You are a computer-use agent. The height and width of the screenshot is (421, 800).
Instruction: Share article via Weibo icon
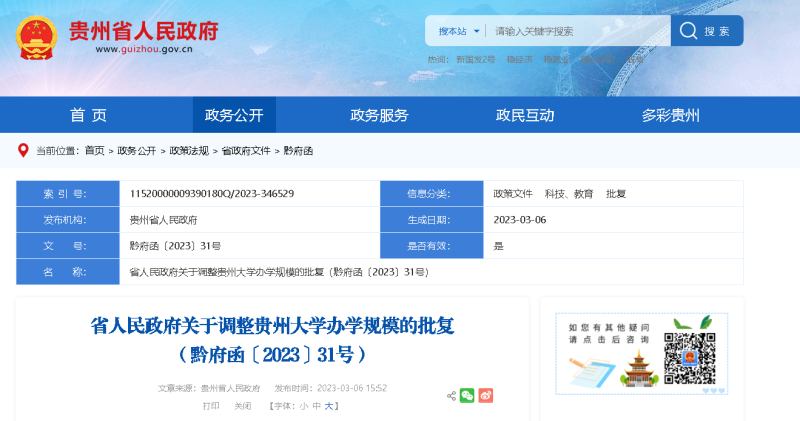tap(485, 395)
